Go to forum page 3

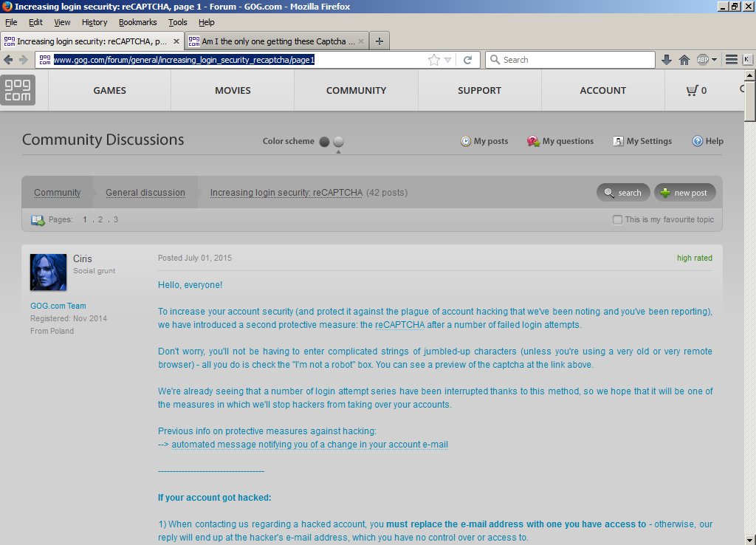pyautogui.click(x=116, y=219)
